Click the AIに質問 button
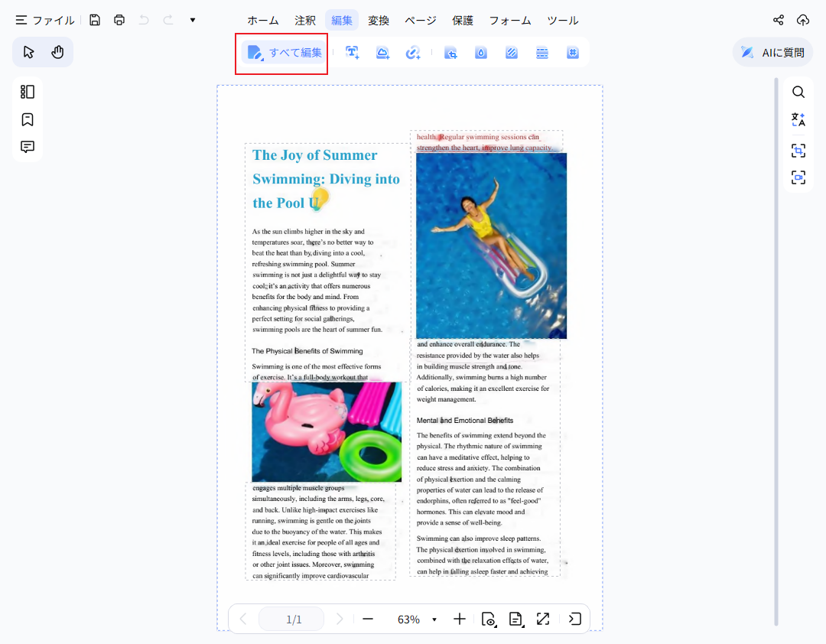This screenshot has width=826, height=644. (772, 52)
